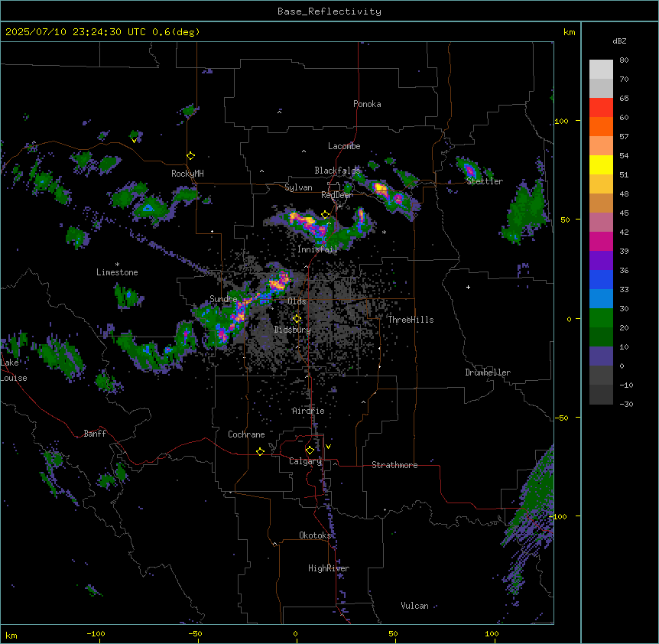Click the storm cell just above the Stettler label

click(x=469, y=168)
